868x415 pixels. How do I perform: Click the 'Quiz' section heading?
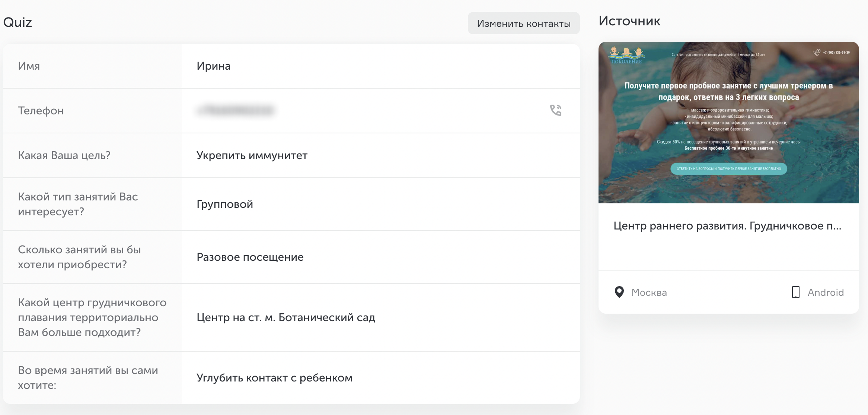tap(17, 22)
